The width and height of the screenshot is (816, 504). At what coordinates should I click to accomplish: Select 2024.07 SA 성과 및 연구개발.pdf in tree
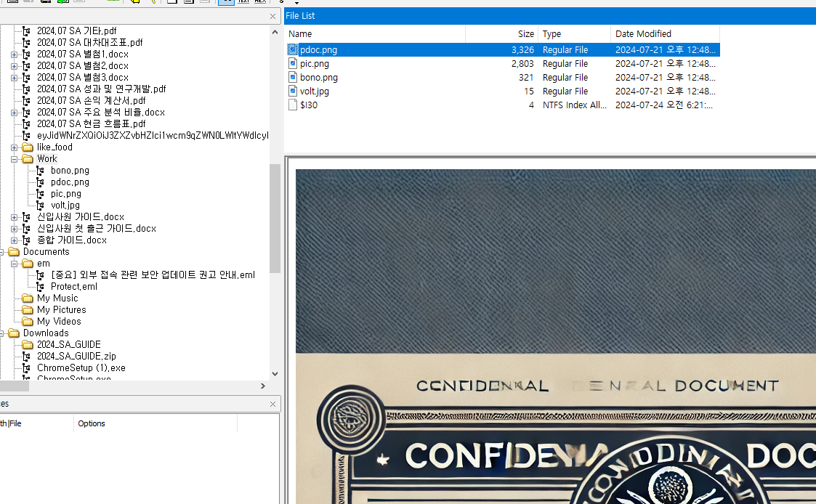point(102,89)
